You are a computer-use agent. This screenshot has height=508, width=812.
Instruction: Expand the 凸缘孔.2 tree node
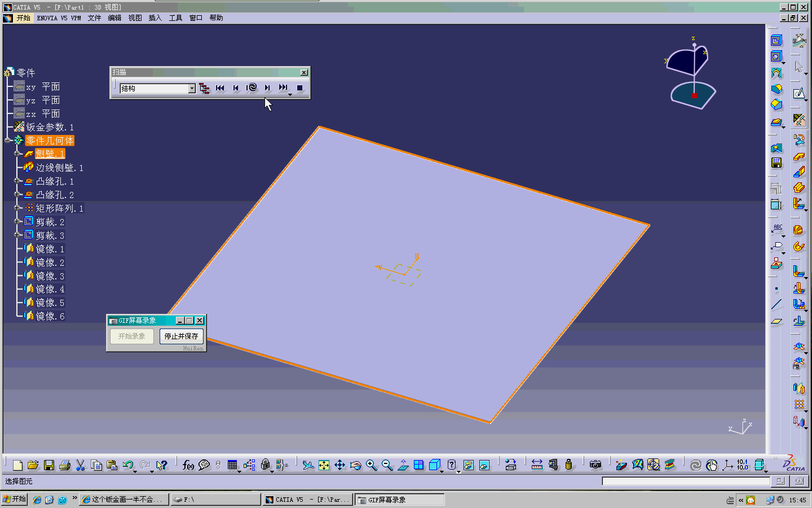point(17,194)
